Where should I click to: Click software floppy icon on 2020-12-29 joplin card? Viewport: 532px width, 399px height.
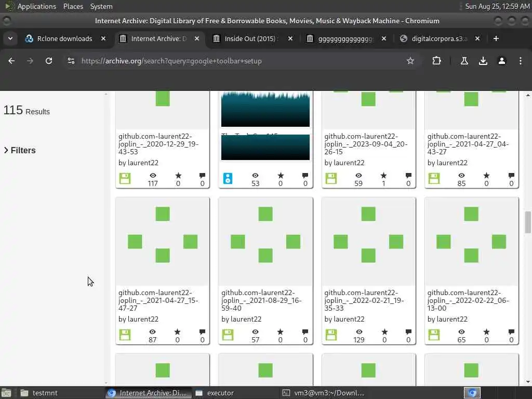(125, 179)
